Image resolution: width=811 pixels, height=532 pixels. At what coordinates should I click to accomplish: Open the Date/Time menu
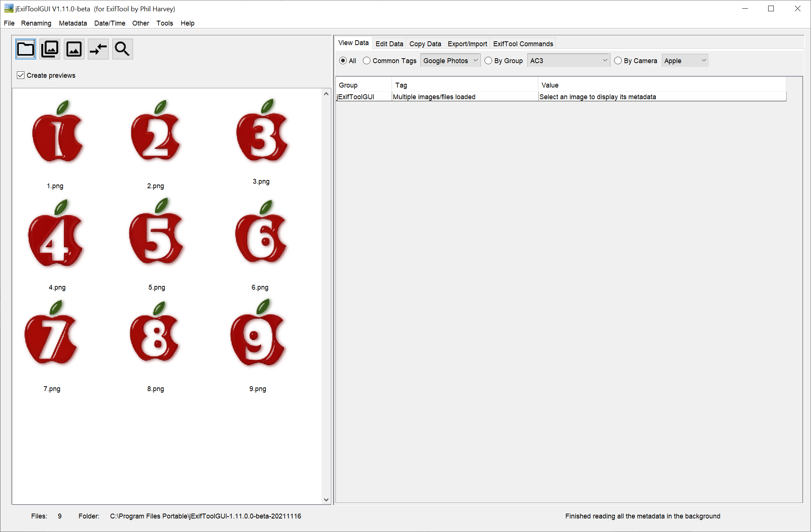(109, 23)
